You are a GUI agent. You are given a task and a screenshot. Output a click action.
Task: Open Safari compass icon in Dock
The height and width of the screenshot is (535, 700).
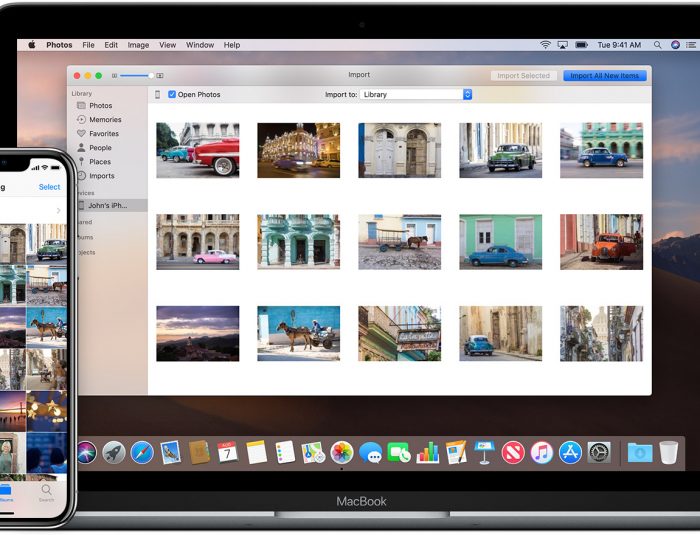coord(142,452)
